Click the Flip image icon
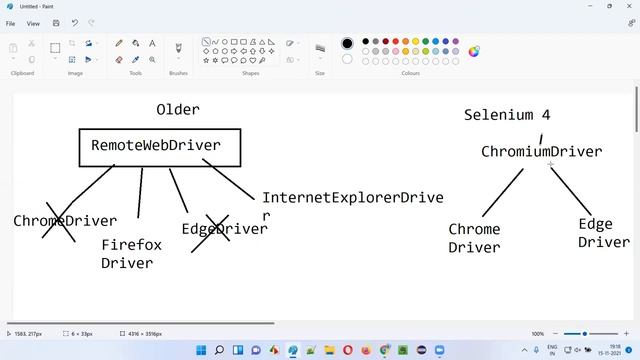640x360 pixels. pos(88,60)
